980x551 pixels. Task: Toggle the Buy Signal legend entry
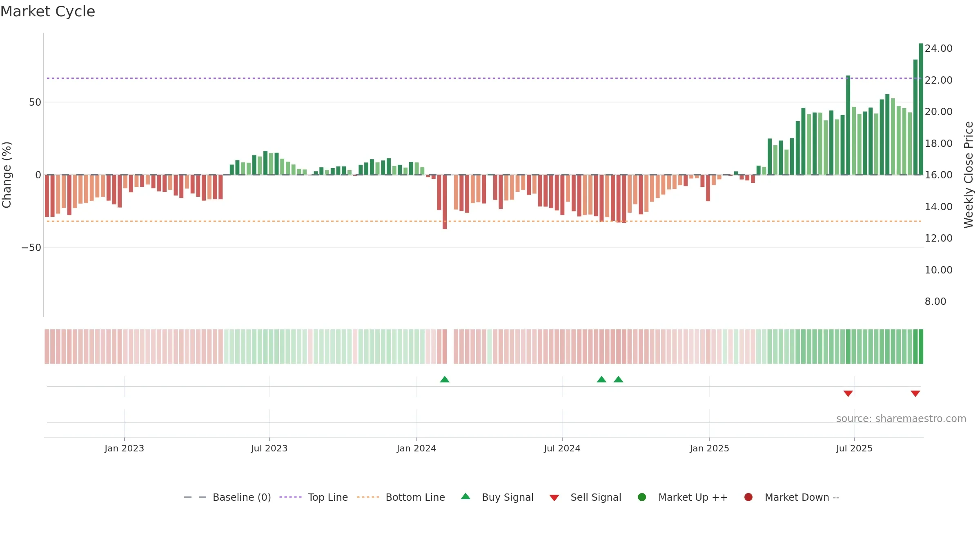point(497,497)
